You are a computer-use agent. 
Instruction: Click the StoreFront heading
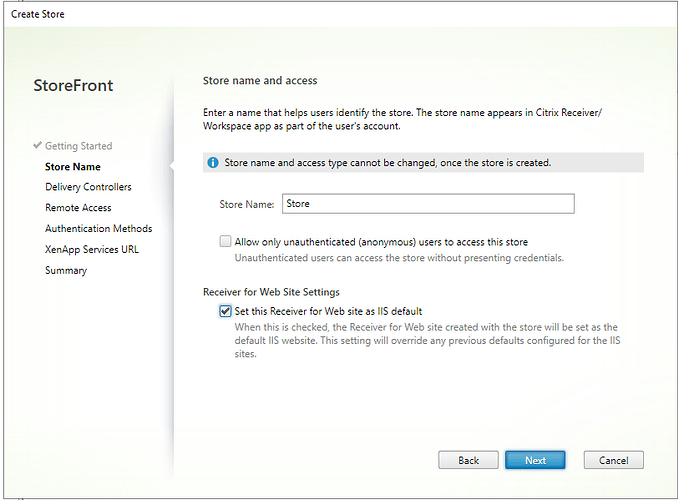tap(73, 86)
